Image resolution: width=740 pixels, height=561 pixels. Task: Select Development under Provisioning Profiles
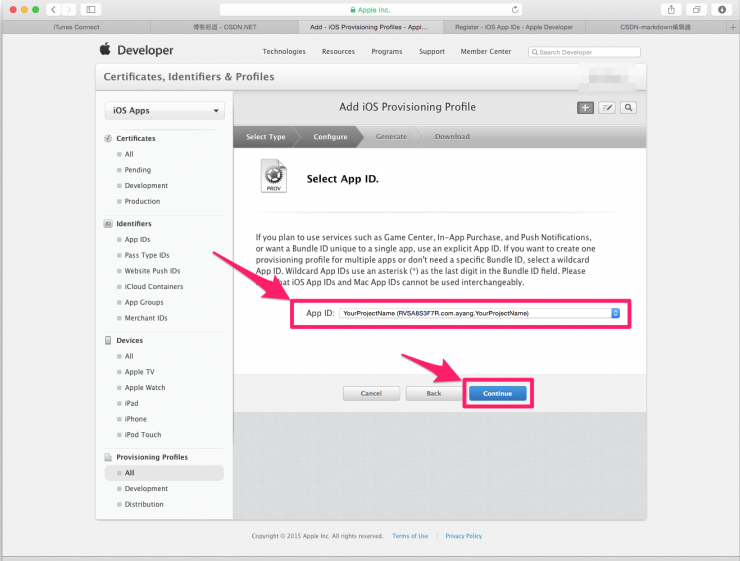pyautogui.click(x=146, y=489)
